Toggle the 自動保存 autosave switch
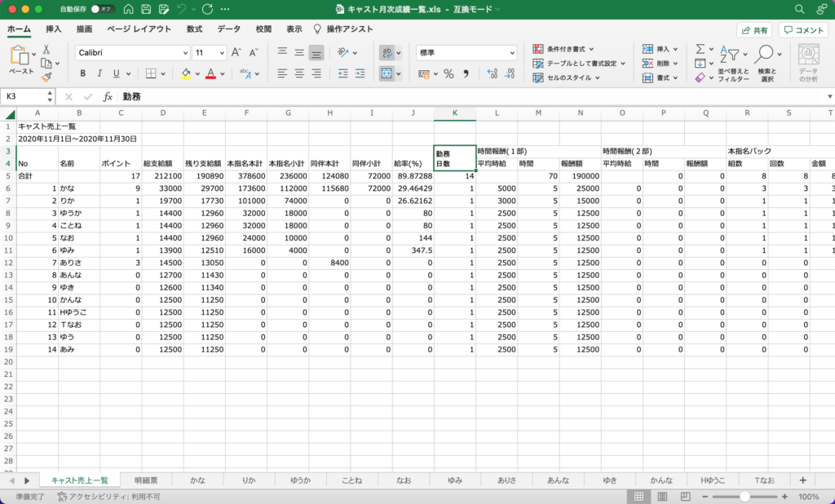Image resolution: width=835 pixels, height=504 pixels. click(102, 9)
